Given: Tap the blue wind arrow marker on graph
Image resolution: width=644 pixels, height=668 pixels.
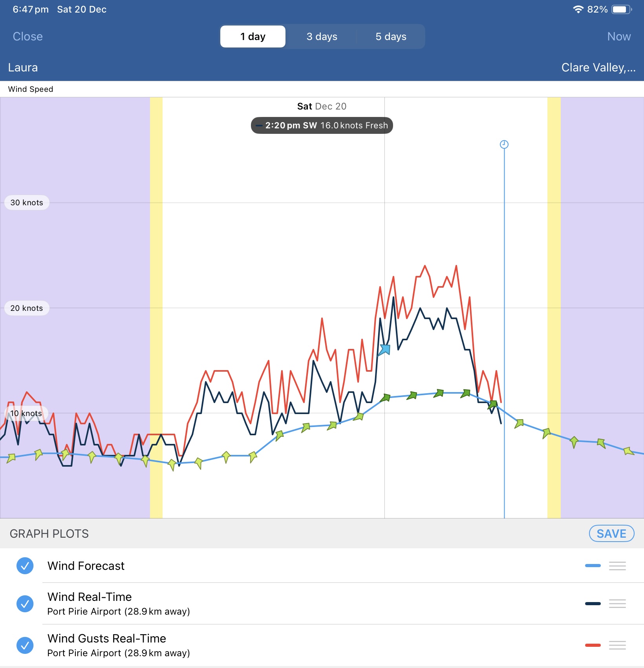Looking at the screenshot, I should (x=384, y=349).
